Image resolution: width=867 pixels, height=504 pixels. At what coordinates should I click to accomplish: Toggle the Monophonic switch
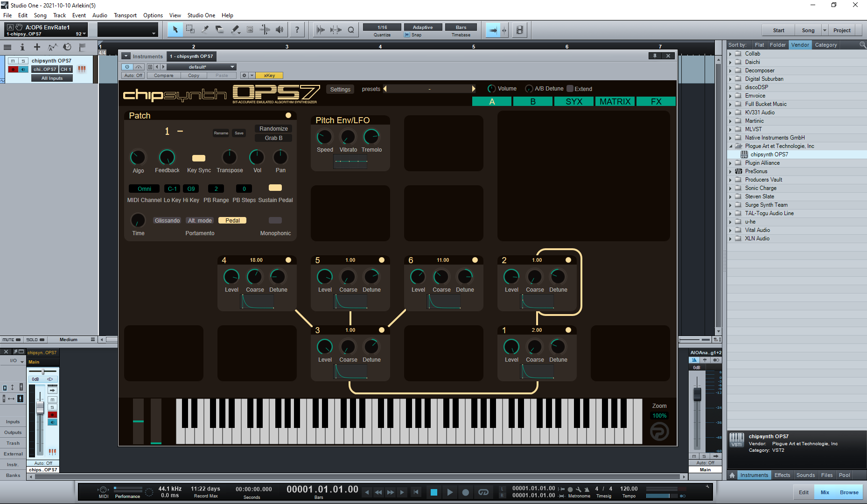275,220
